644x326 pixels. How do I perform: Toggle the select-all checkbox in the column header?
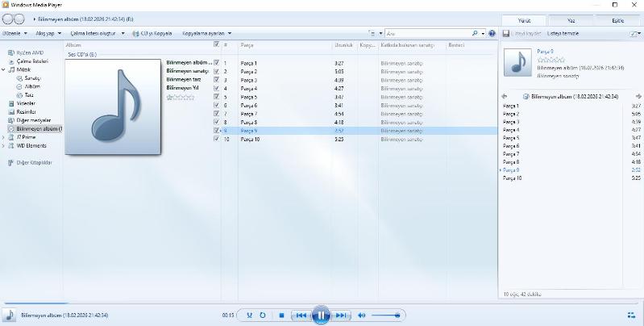pos(216,44)
